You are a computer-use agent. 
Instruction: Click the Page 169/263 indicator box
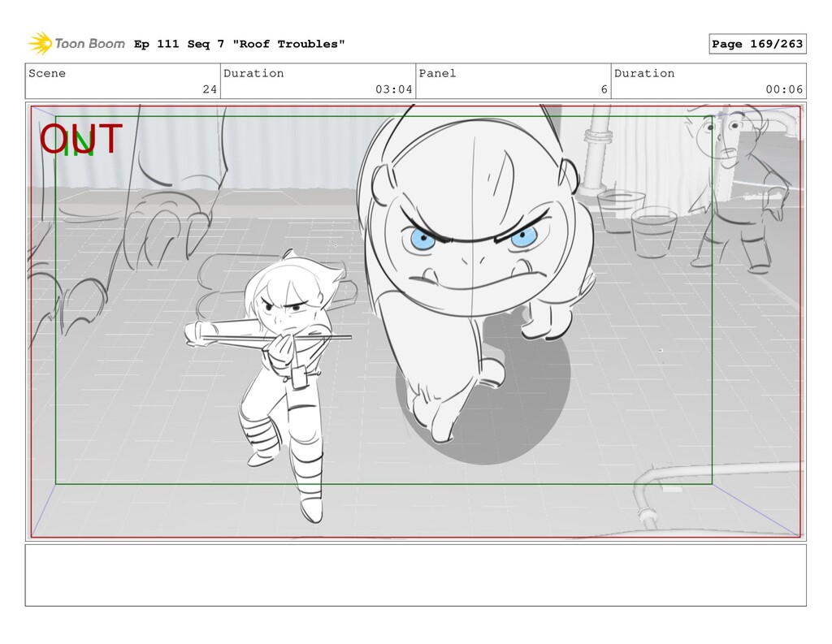(757, 44)
